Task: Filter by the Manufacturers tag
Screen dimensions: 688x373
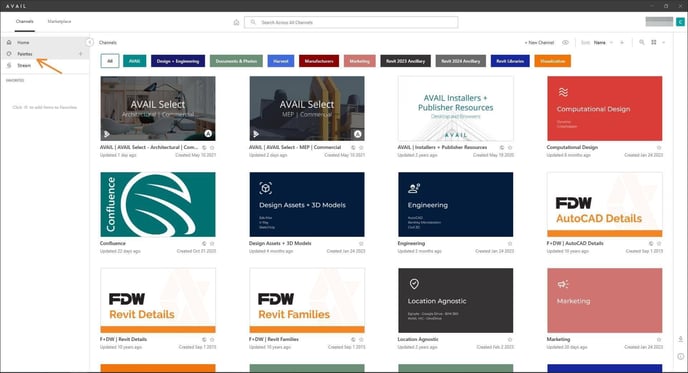Action: [319, 61]
